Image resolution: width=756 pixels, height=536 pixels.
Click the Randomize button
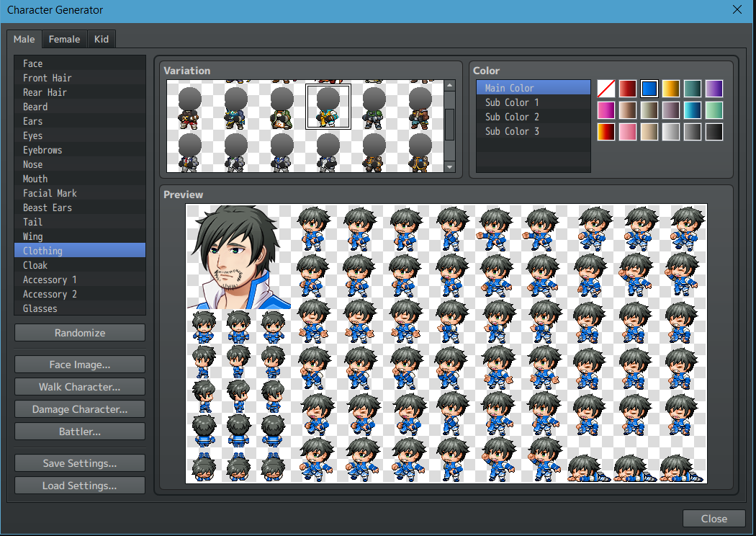click(x=79, y=332)
